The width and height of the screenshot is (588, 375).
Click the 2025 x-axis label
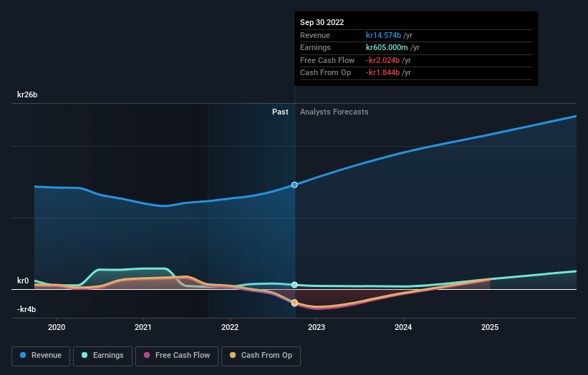(490, 328)
